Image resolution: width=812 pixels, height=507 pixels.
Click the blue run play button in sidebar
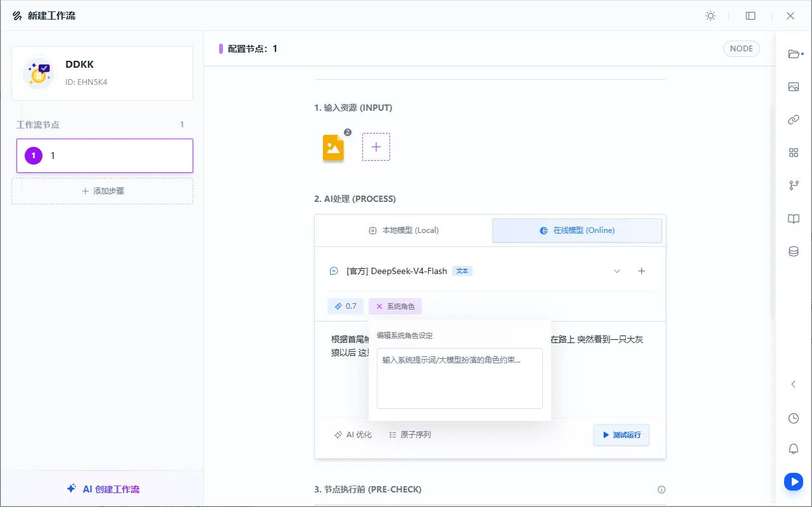tap(794, 482)
